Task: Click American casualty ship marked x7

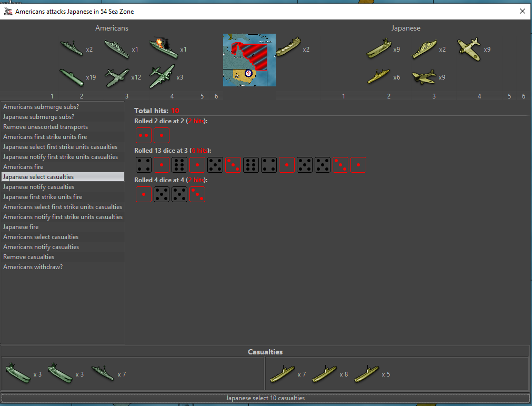Action: coord(103,374)
